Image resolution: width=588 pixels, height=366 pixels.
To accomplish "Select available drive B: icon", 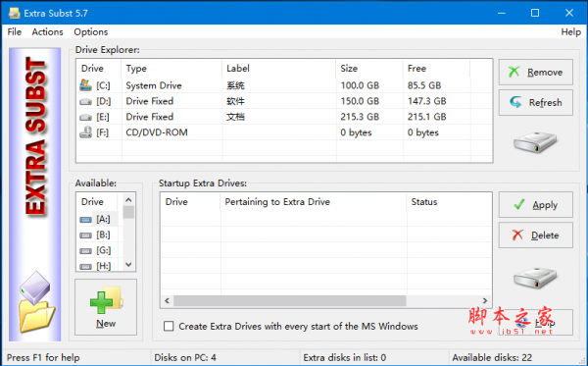I will pos(85,235).
